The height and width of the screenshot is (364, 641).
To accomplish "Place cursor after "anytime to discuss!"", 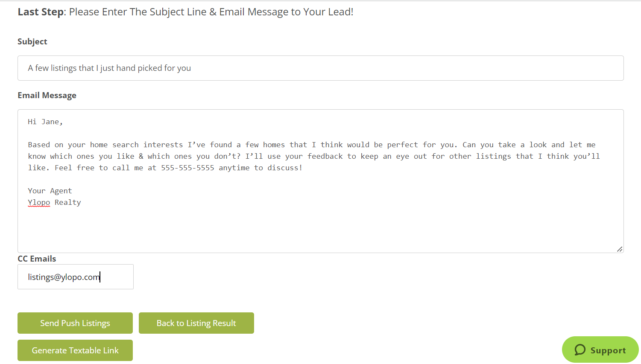I will click(303, 168).
